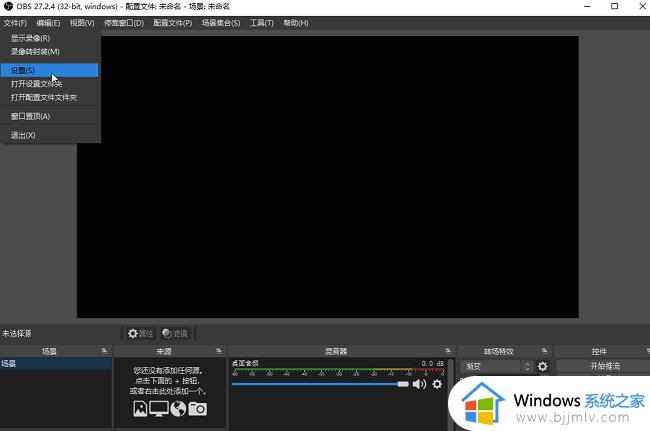Viewport: 650px width, 431px height.
Task: Click the 桌面音频 mixer channel label
Action: click(x=245, y=363)
